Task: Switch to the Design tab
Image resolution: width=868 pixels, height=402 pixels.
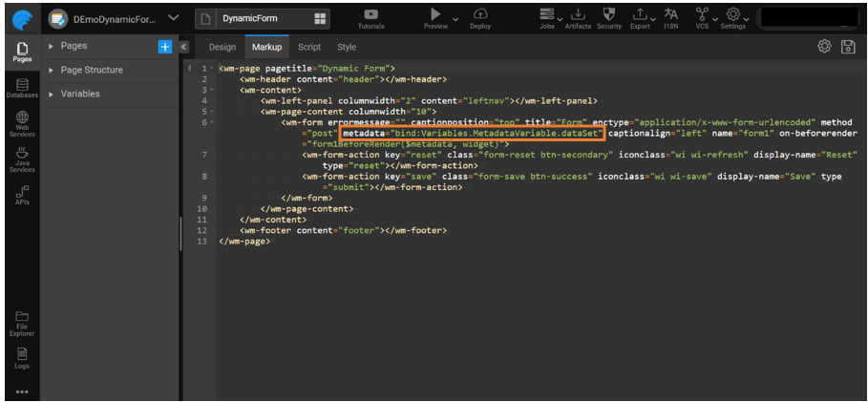Action: (222, 47)
